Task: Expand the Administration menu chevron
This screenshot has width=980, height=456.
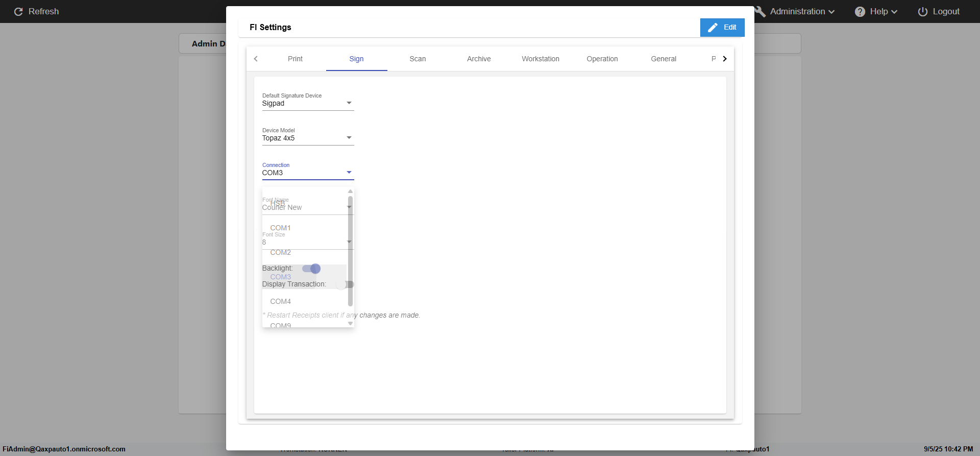Action: point(832,12)
